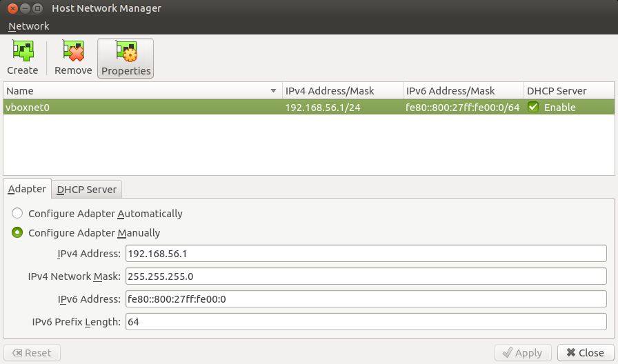Click the Name column sort arrow
Viewport: 618px width, 364px height.
point(273,90)
